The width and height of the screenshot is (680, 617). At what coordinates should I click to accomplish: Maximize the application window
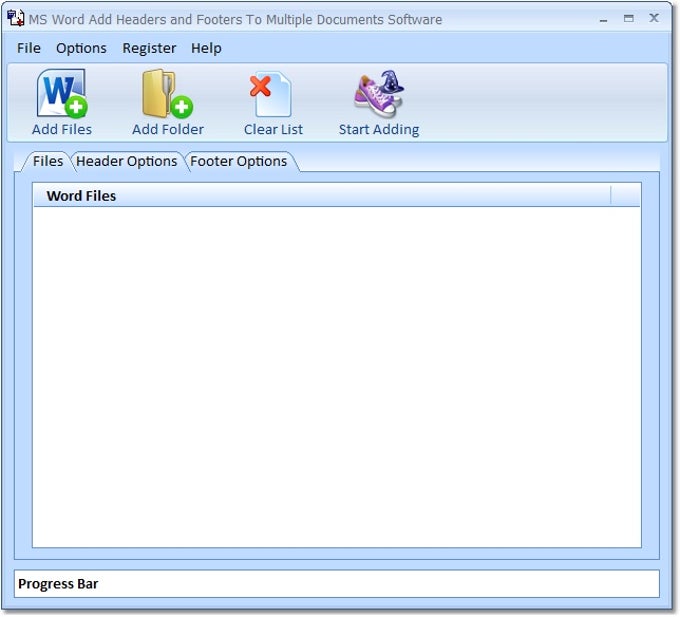[628, 18]
